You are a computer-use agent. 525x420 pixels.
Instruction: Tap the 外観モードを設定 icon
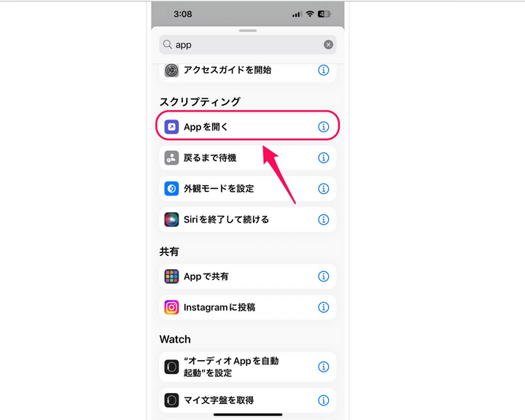[x=171, y=189]
